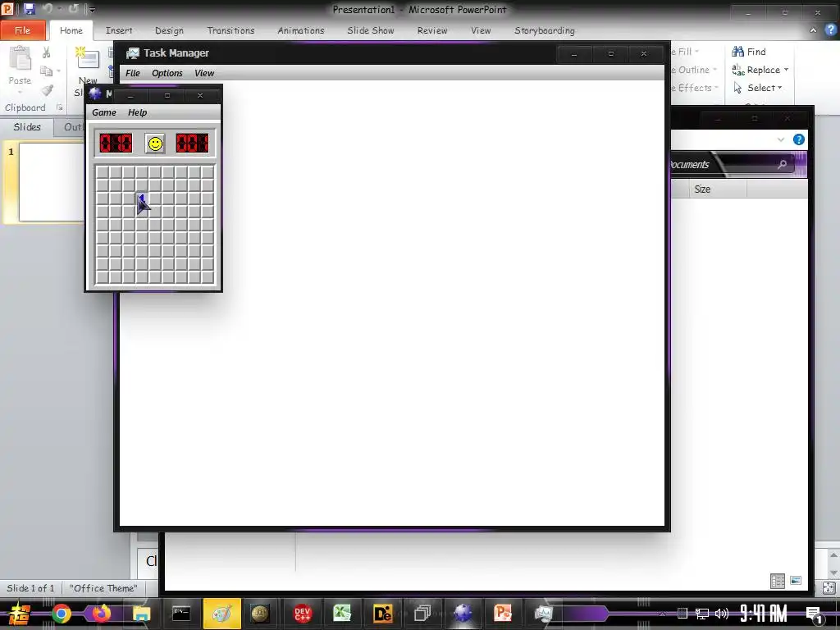Switch to the Review ribbon tab
This screenshot has height=630, width=840.
(432, 30)
